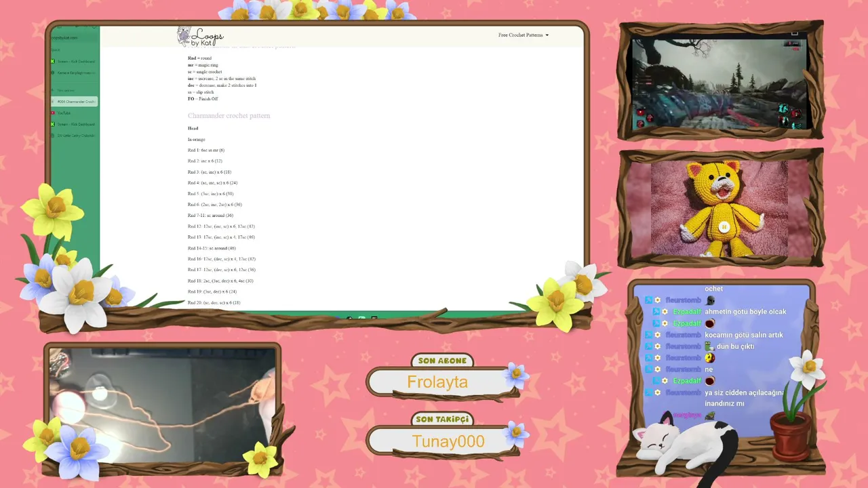Click the 'Rnd 4: (sc, inc, sc) x 6 (24)' line

[213, 183]
